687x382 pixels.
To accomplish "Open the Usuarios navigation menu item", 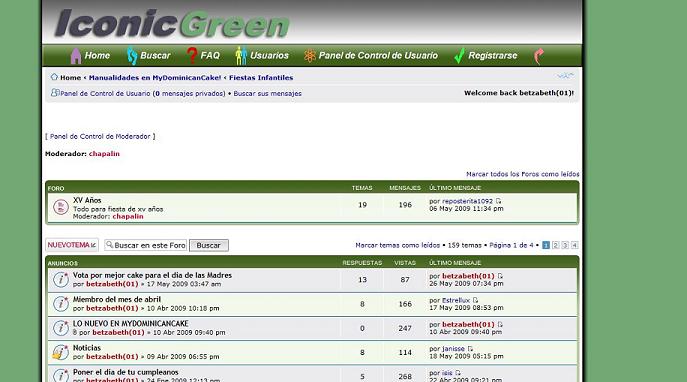I will pyautogui.click(x=269, y=56).
